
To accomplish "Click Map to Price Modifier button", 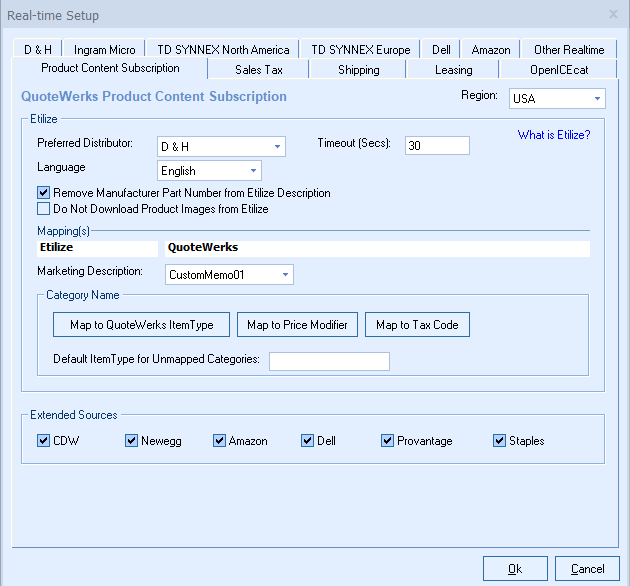I will [x=297, y=325].
